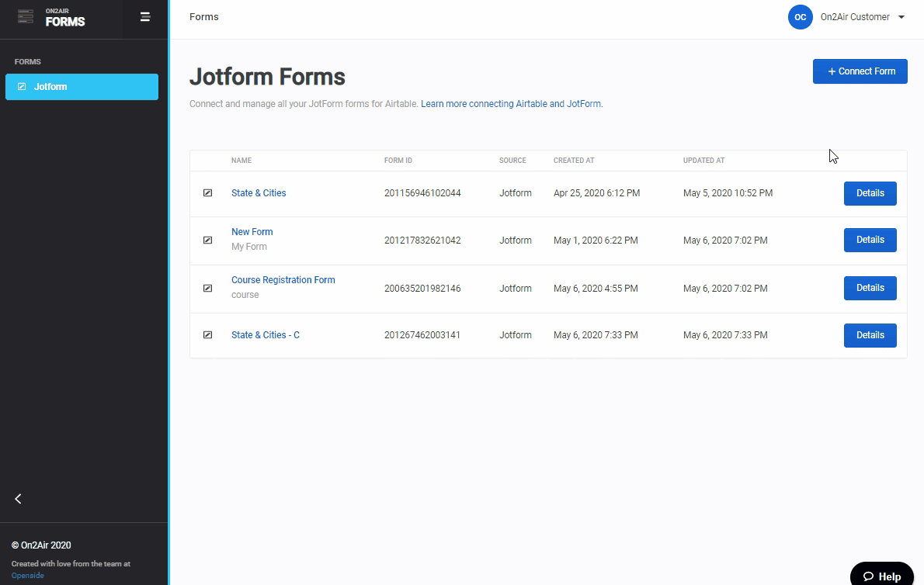Screen dimensions: 924x585
Task: Click the On2Air Forms logo icon
Action: coord(26,17)
